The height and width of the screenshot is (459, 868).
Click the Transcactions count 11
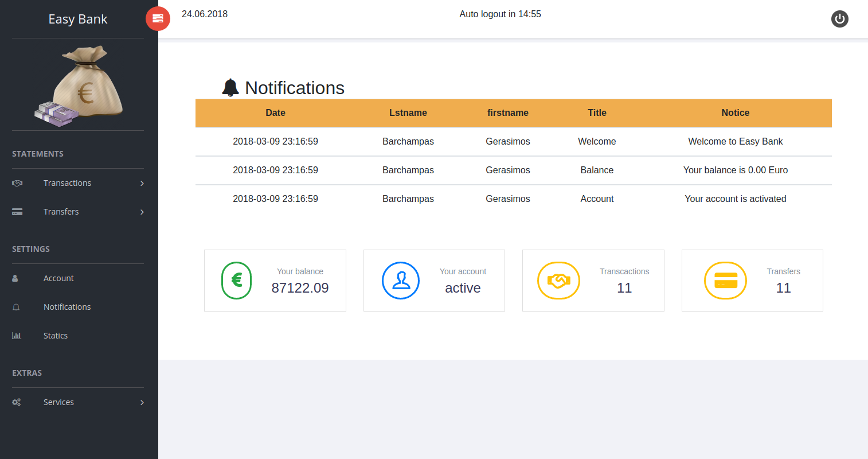tap(624, 288)
